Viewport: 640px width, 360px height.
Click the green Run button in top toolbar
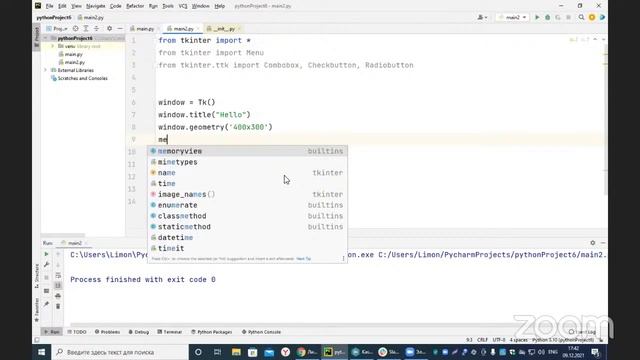click(x=537, y=18)
